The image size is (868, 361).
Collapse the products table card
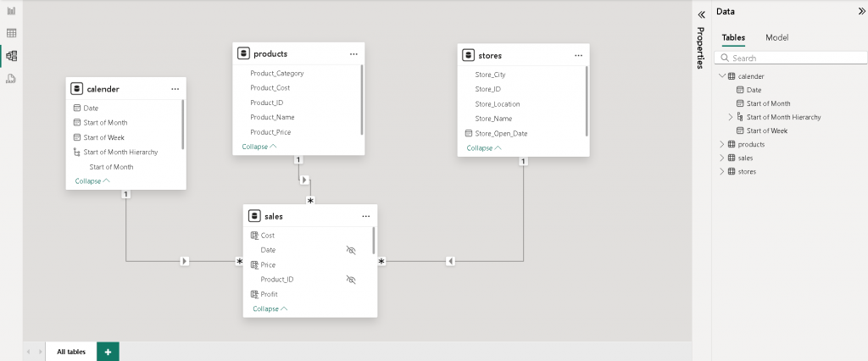click(x=259, y=147)
